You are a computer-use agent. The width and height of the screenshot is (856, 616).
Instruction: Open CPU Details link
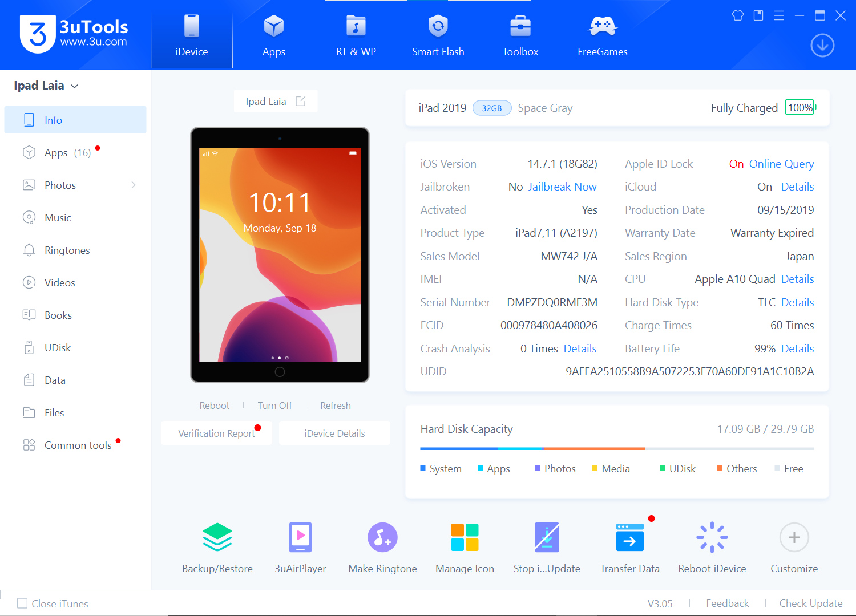(797, 279)
